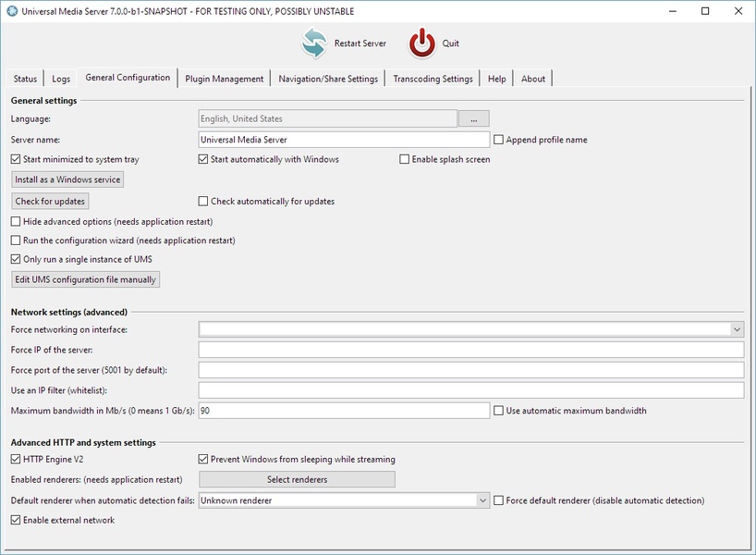Open the Logs tab
Image resolution: width=756 pixels, height=555 pixels.
[x=61, y=79]
